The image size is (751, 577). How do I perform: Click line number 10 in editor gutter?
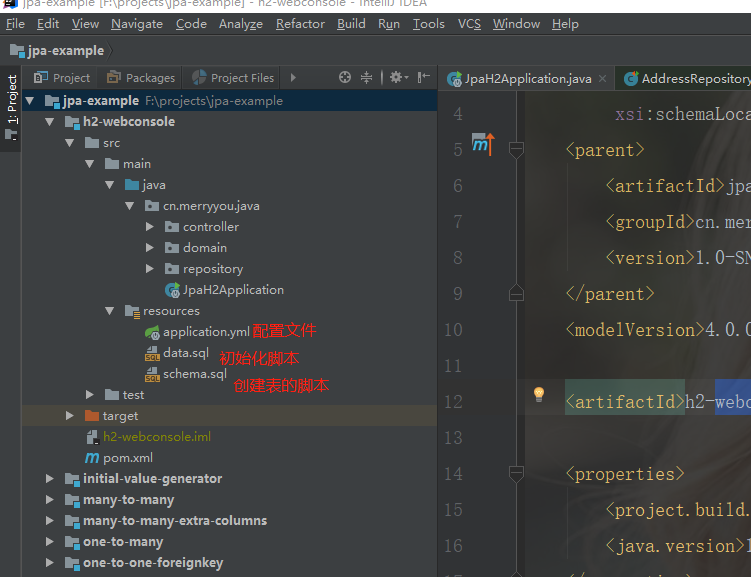coord(453,330)
